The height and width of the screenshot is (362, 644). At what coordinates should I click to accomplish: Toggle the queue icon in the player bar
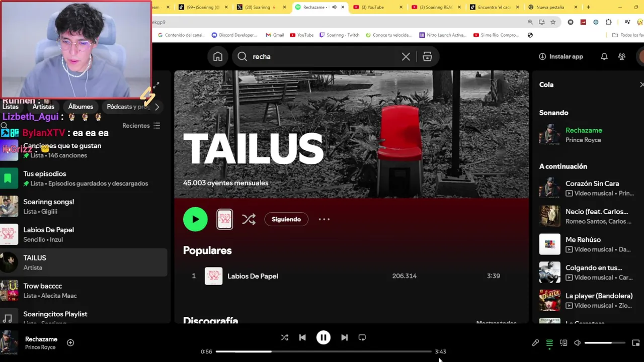(x=549, y=343)
